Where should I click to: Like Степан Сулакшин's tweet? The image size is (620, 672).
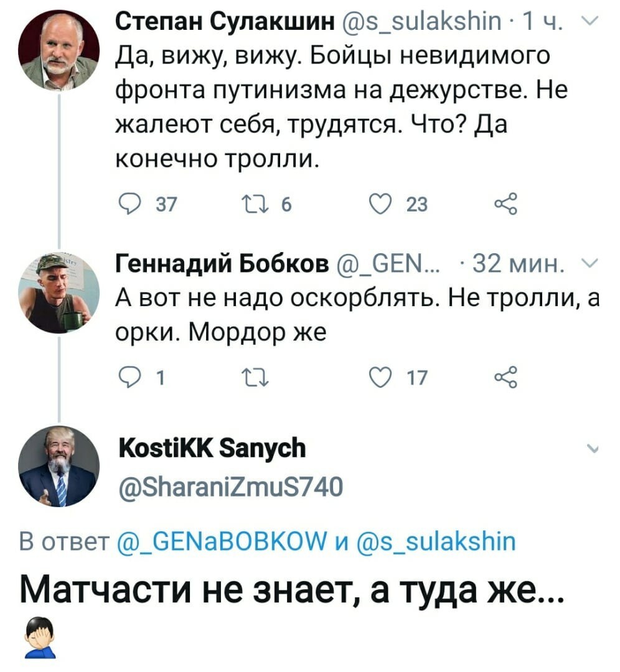380,205
